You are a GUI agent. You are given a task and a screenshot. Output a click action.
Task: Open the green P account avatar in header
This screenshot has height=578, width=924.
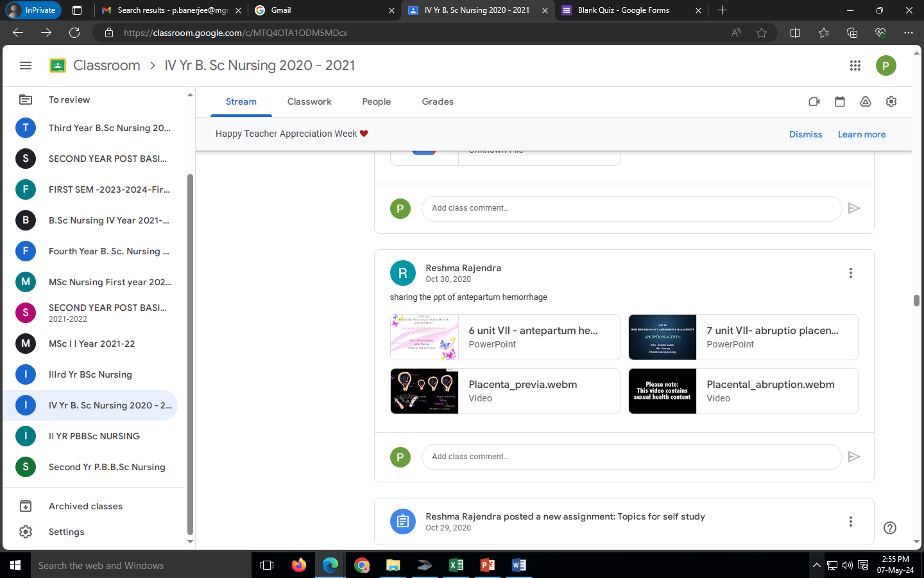[886, 66]
